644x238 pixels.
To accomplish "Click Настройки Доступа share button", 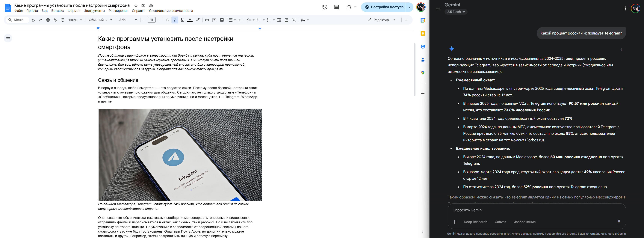I will click(384, 7).
